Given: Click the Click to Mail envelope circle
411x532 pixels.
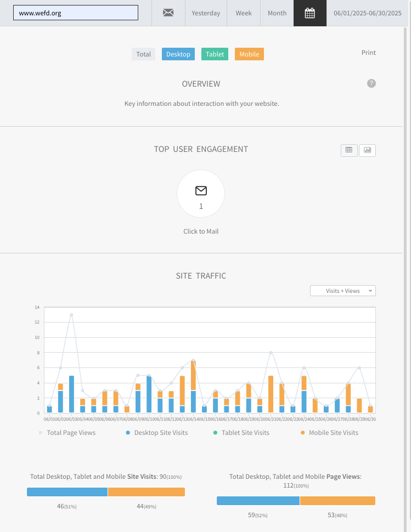Looking at the screenshot, I should (201, 194).
